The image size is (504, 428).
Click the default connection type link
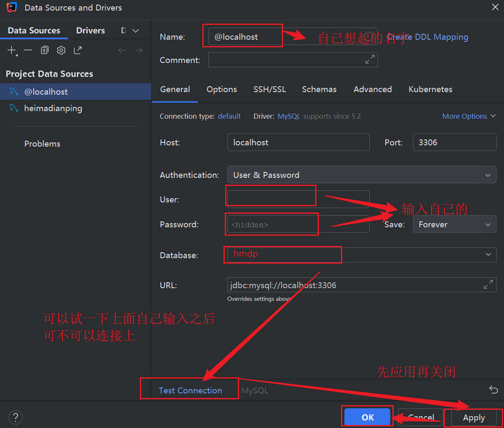[x=229, y=116]
